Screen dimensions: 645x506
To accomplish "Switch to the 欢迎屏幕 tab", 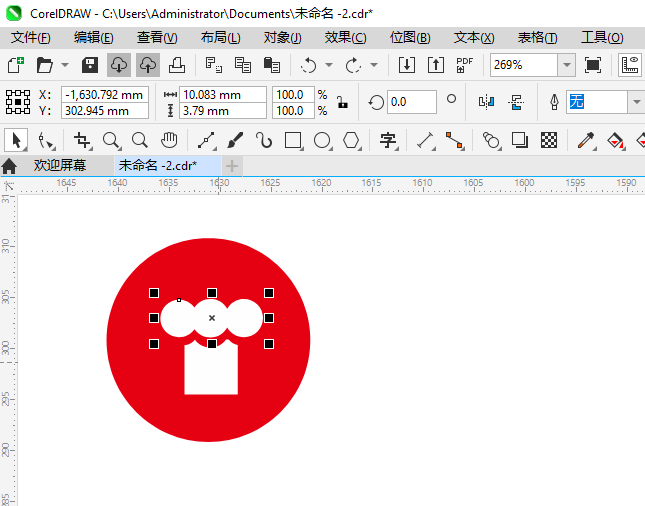I will pos(60,165).
